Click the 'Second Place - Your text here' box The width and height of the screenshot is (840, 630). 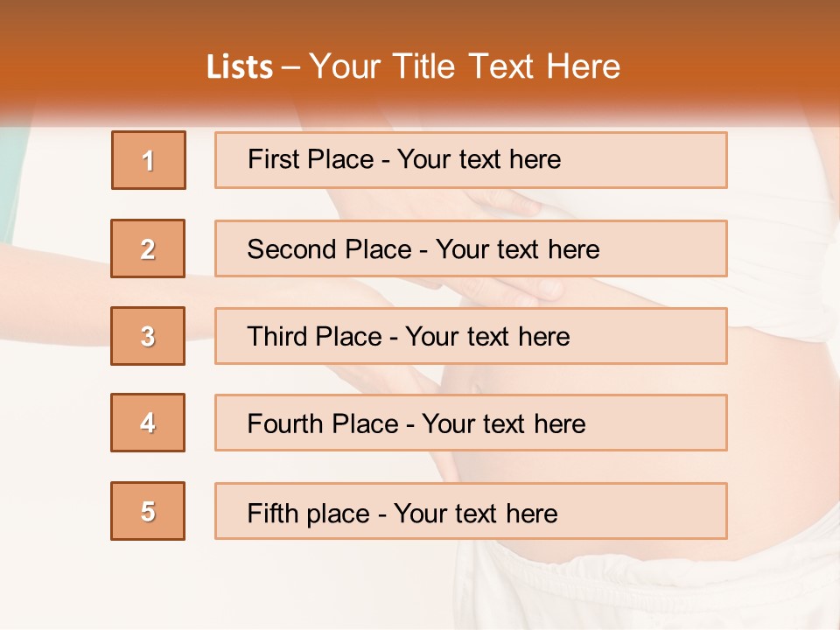click(471, 248)
